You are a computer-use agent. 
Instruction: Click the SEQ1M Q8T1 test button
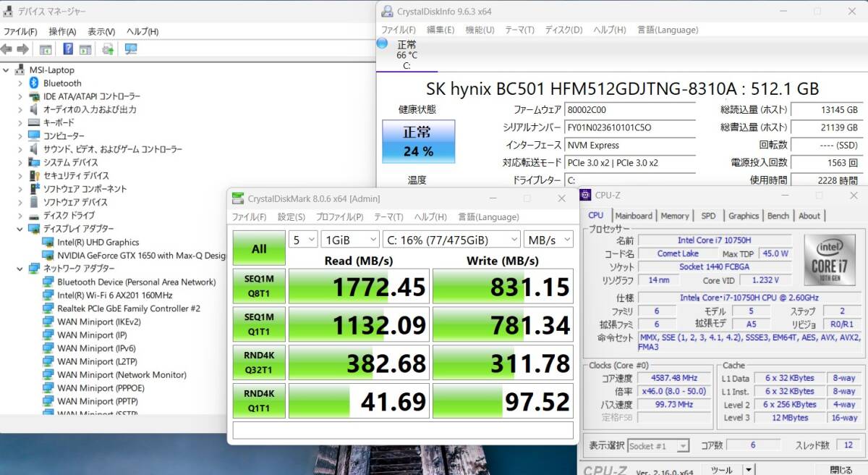point(258,287)
